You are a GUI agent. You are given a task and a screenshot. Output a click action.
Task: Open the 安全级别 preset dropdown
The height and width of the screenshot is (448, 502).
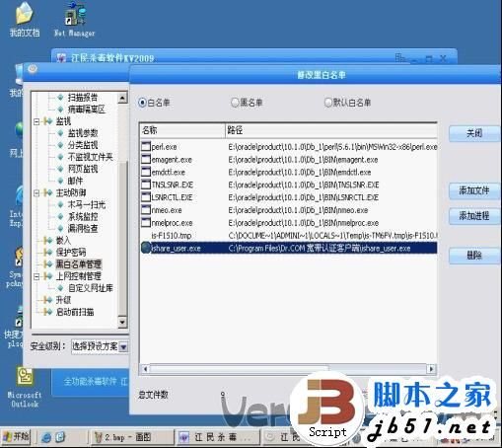point(123,346)
